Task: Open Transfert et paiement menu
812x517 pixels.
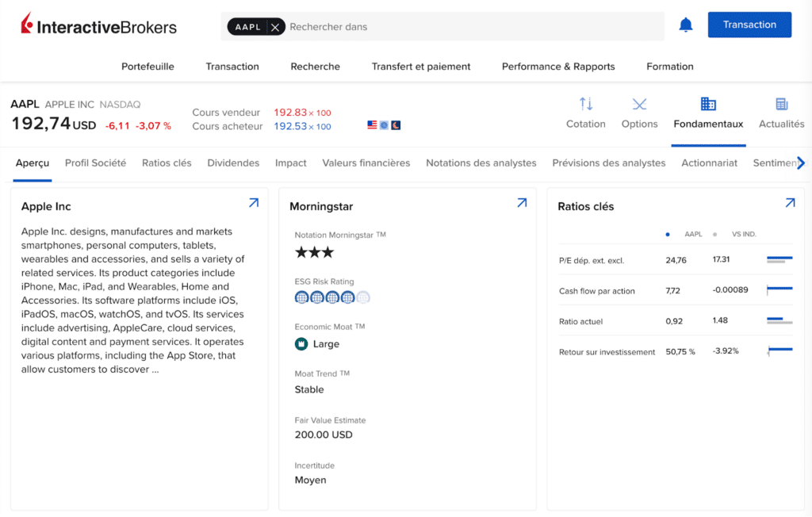Action: pyautogui.click(x=421, y=67)
